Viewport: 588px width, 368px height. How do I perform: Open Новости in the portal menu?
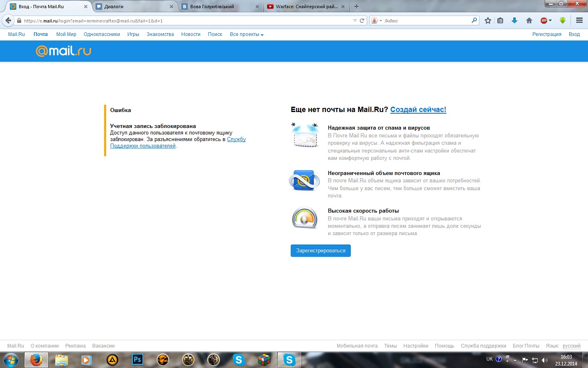pyautogui.click(x=191, y=34)
